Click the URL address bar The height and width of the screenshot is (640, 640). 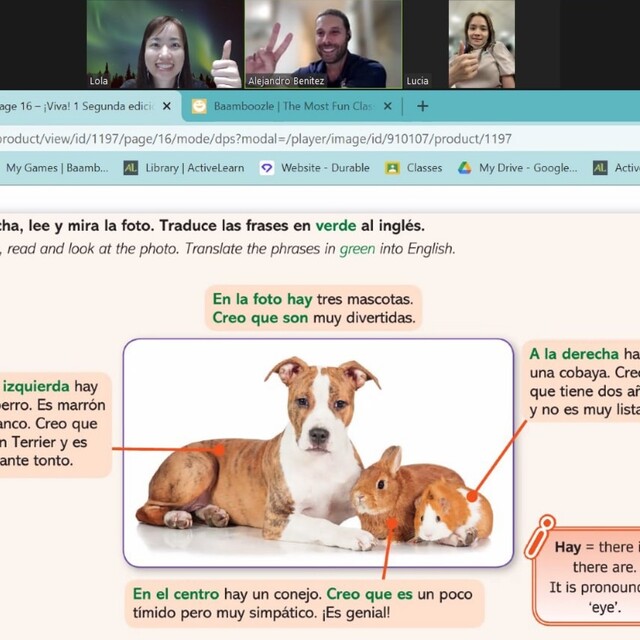pos(300,139)
